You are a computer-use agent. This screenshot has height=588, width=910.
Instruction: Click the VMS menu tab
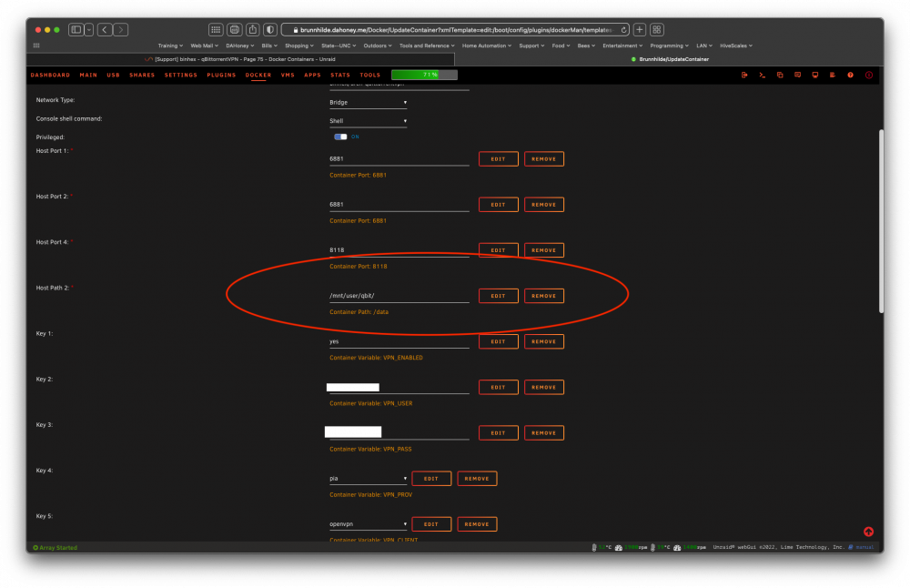click(x=288, y=75)
